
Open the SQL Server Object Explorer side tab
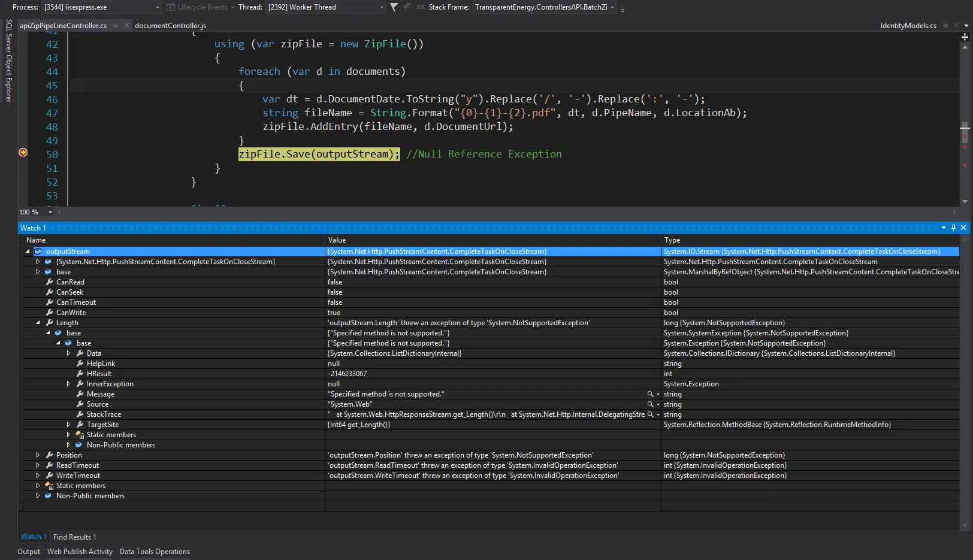point(8,61)
